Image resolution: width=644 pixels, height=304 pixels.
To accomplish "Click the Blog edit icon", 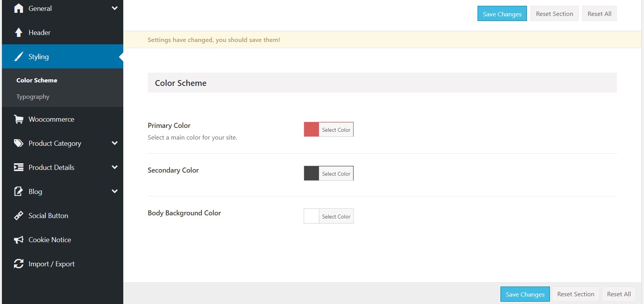I will 19,192.
